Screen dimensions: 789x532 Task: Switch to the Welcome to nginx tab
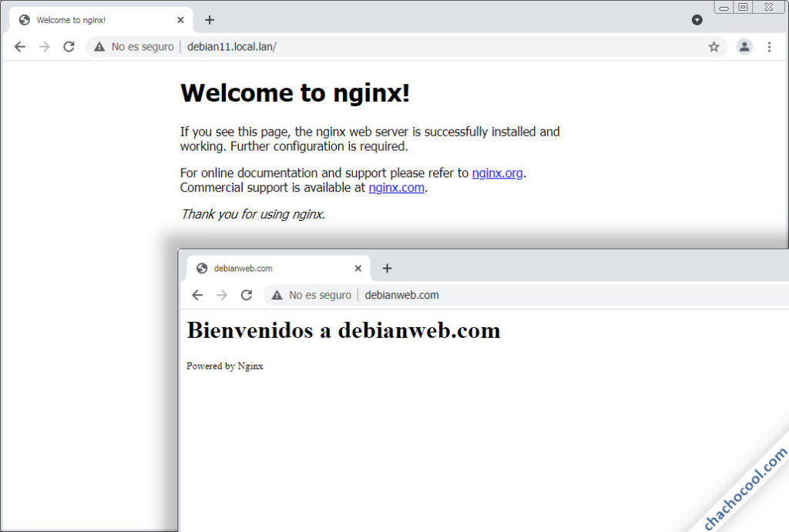click(x=85, y=19)
